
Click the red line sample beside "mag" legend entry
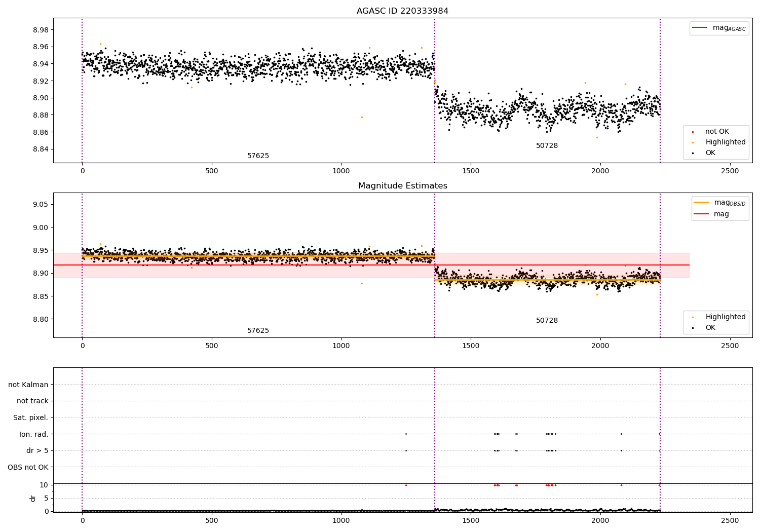click(702, 214)
